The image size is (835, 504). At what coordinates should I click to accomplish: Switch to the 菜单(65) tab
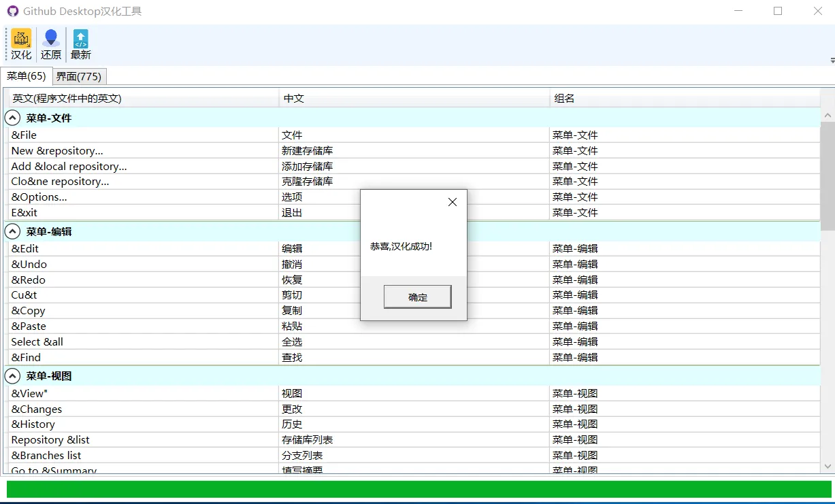(27, 76)
